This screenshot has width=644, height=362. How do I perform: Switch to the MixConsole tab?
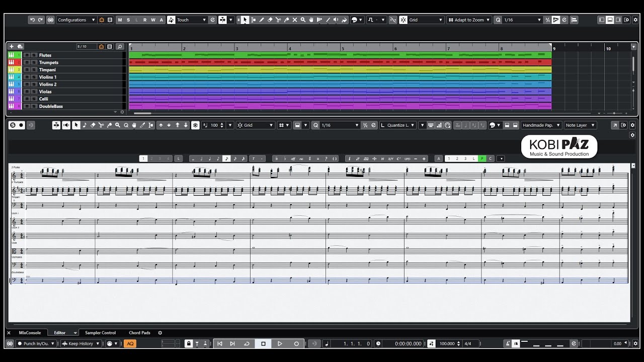click(x=30, y=333)
